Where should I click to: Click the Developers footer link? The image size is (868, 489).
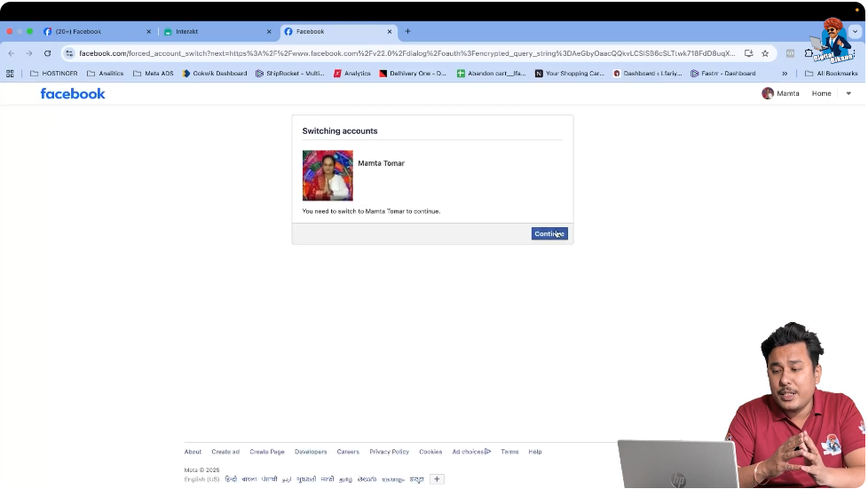pos(311,452)
